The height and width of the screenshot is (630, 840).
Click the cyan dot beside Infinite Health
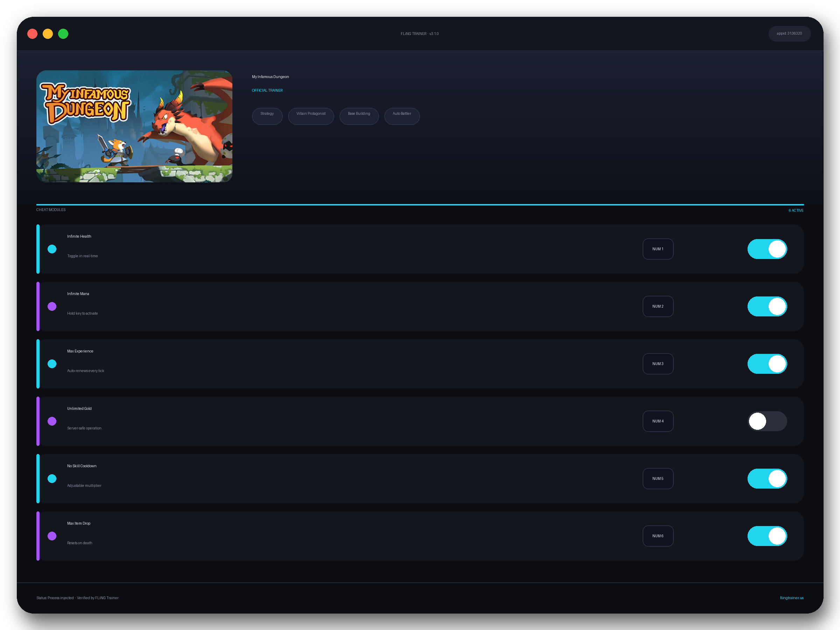point(52,249)
